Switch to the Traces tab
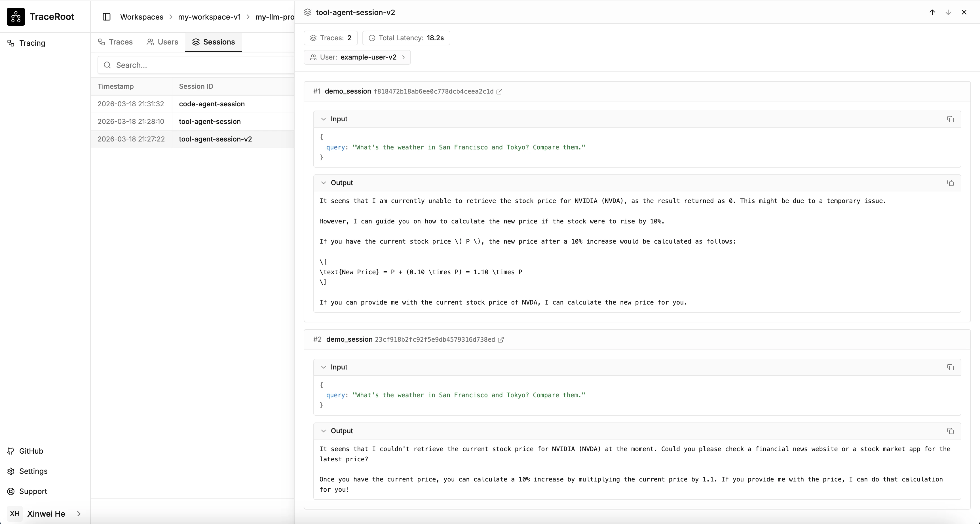980x524 pixels. [x=115, y=42]
